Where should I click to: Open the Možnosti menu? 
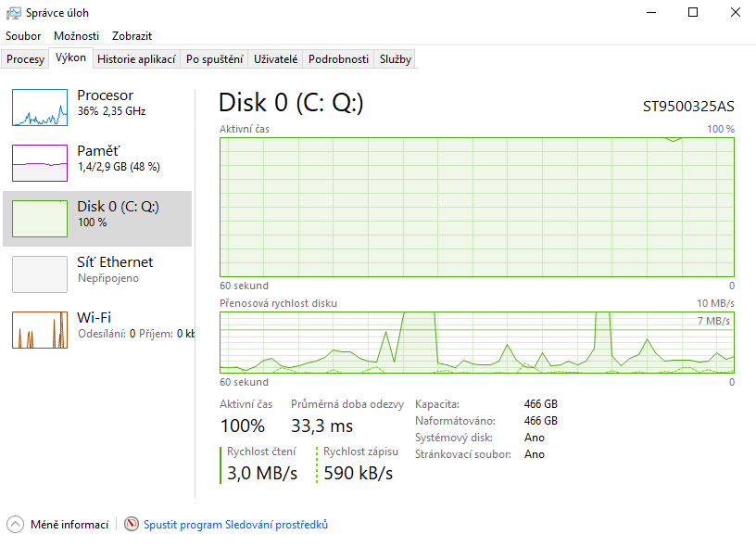(x=76, y=36)
